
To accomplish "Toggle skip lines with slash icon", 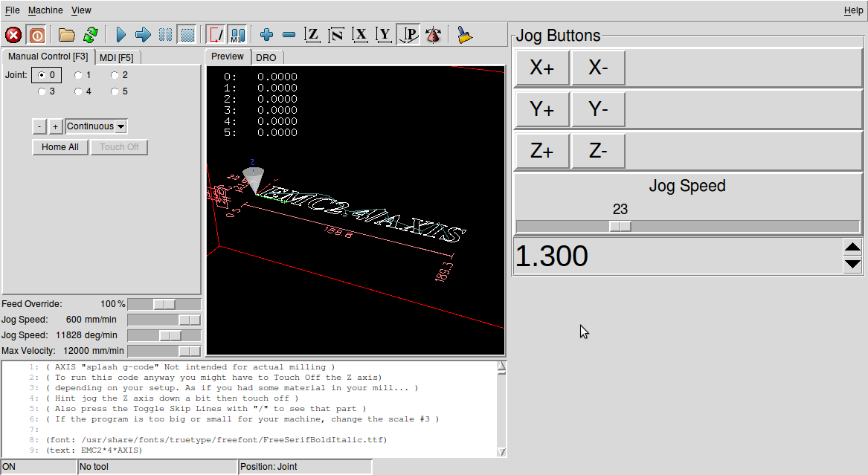I will point(216,36).
